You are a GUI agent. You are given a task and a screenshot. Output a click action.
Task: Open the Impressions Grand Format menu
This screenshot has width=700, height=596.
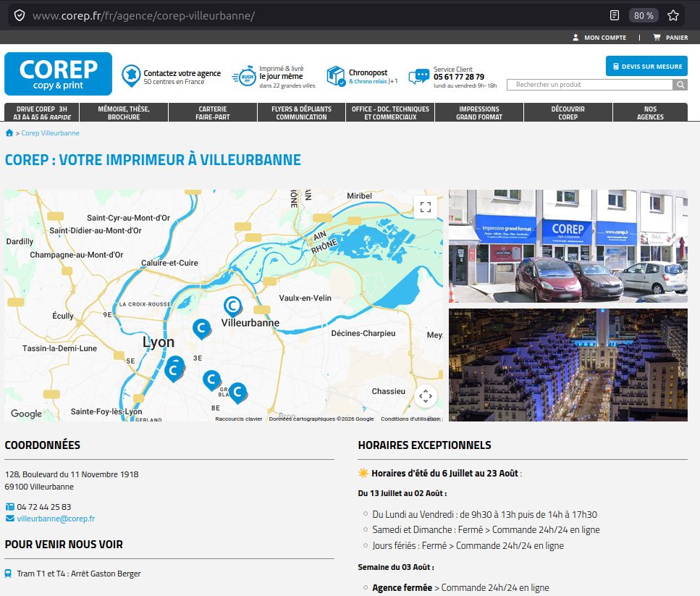[479, 112]
